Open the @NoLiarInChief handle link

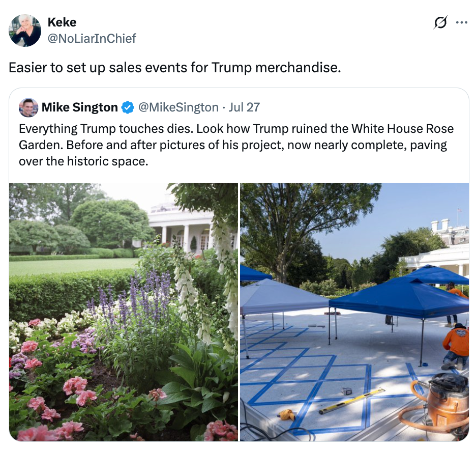tap(92, 39)
